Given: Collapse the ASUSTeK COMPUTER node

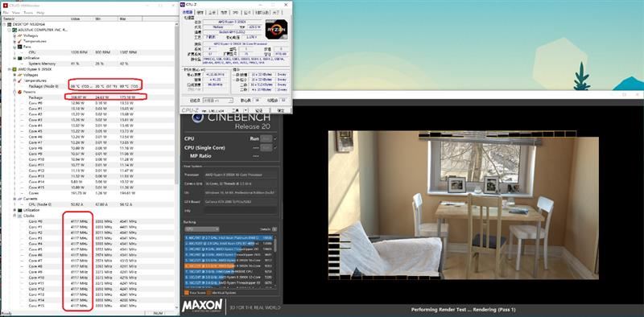Looking at the screenshot, I should pyautogui.click(x=10, y=30).
